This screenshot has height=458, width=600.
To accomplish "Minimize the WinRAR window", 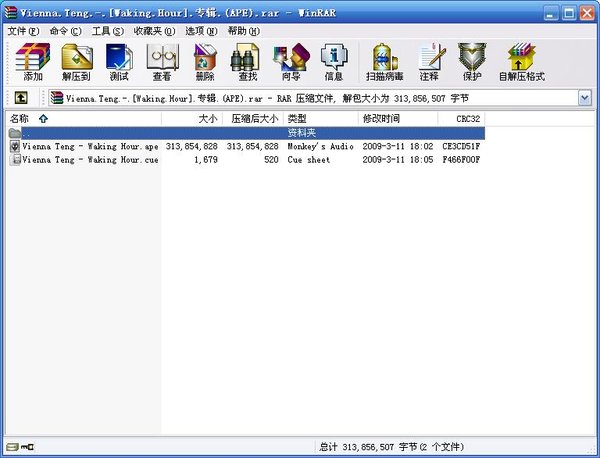I will point(551,13).
